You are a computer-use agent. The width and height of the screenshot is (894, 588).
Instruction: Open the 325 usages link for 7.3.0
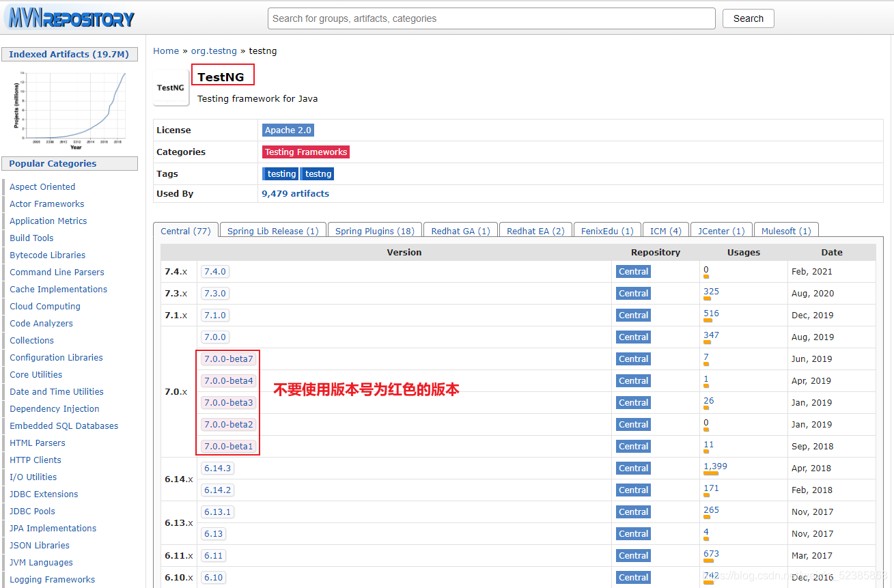tap(711, 292)
